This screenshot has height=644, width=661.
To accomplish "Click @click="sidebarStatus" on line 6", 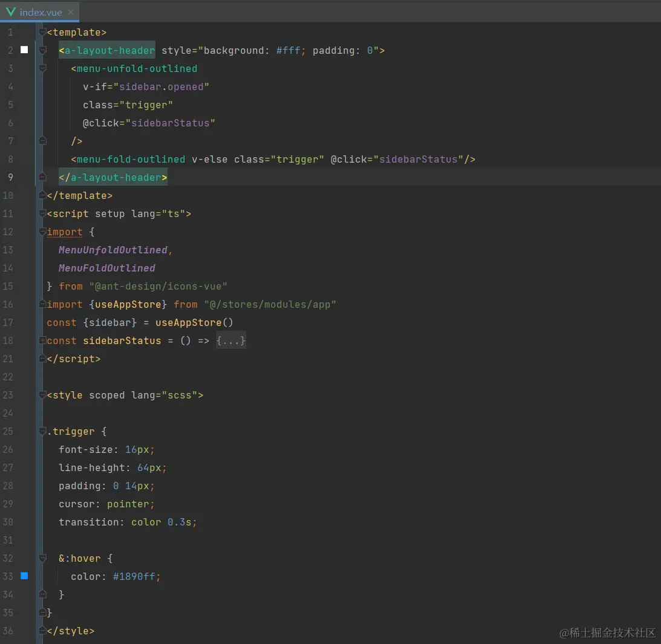I will pyautogui.click(x=149, y=123).
